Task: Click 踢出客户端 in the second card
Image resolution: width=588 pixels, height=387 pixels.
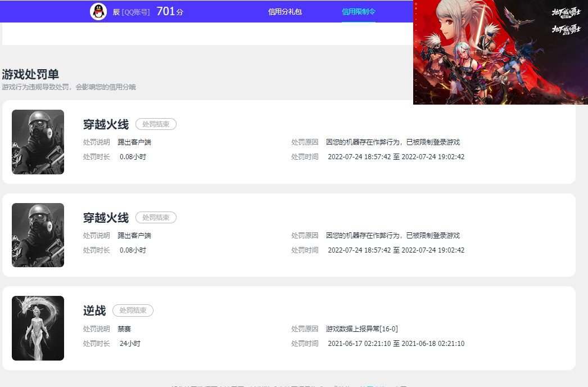Action: pos(134,236)
